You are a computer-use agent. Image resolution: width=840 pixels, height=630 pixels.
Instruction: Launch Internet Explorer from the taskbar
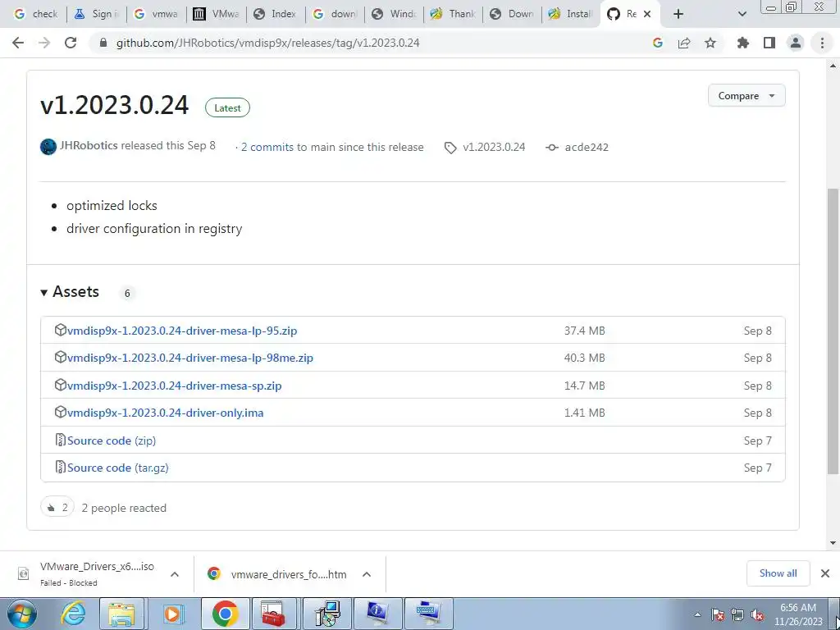(73, 614)
